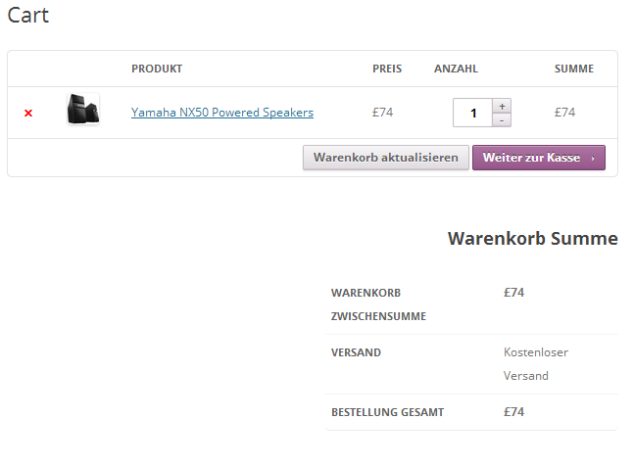The image size is (630, 451).
Task: Select the BESTELLUNG GESAMT label
Action: 387,412
